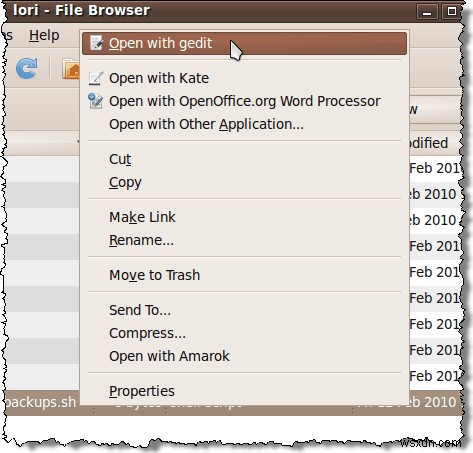Choose Move to Trash
Screen dimensions: 473x453
tap(244, 275)
